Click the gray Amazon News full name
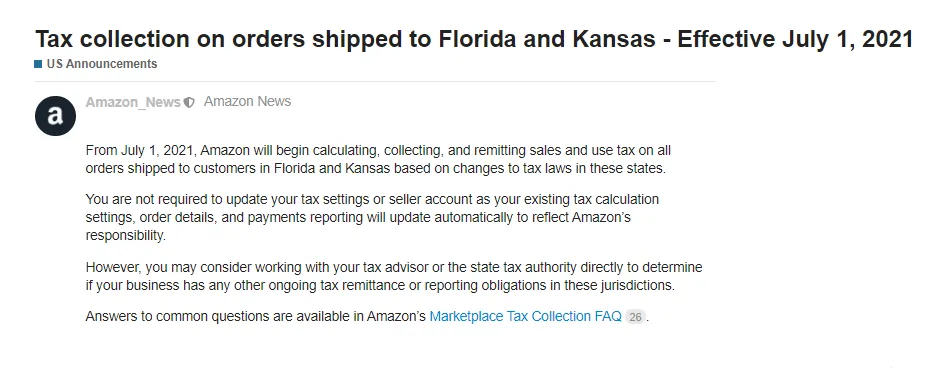This screenshot has width=947, height=368. (248, 102)
